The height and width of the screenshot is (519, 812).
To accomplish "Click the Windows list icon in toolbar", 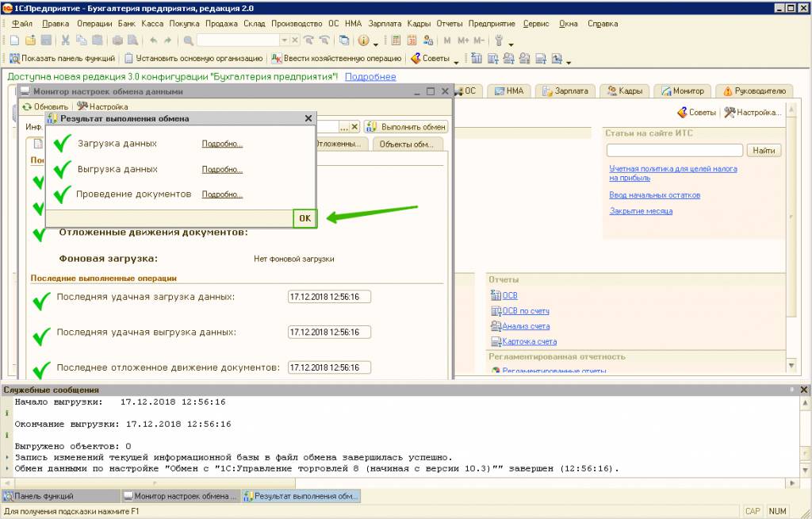I will point(344,40).
